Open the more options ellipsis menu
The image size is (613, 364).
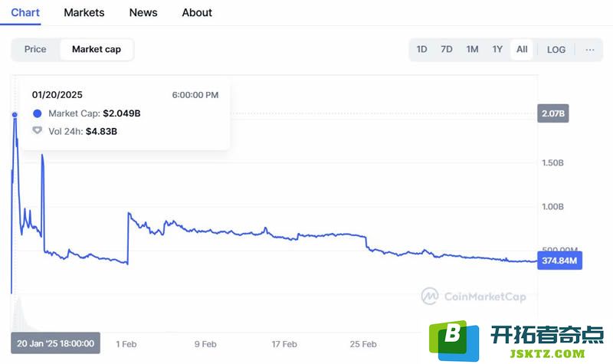coord(589,49)
